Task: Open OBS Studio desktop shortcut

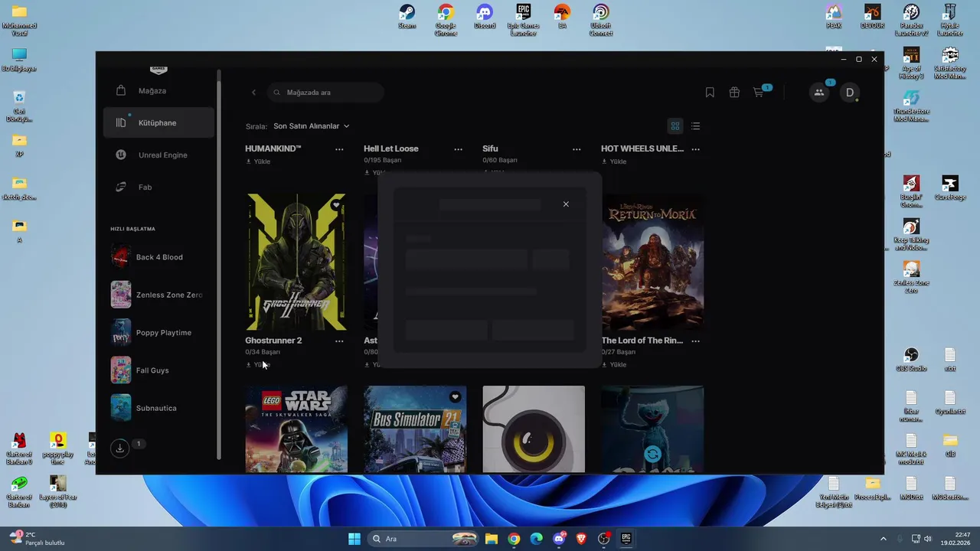Action: tap(911, 360)
